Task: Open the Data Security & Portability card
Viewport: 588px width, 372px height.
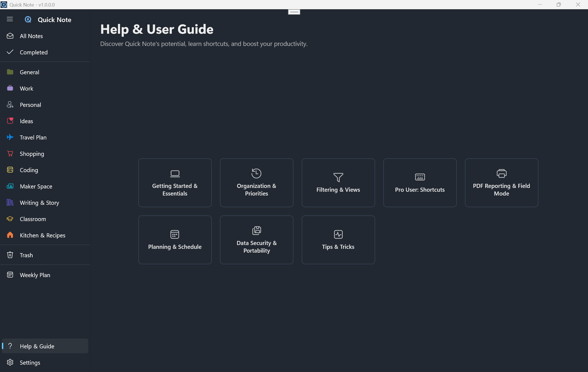Action: tap(256, 240)
